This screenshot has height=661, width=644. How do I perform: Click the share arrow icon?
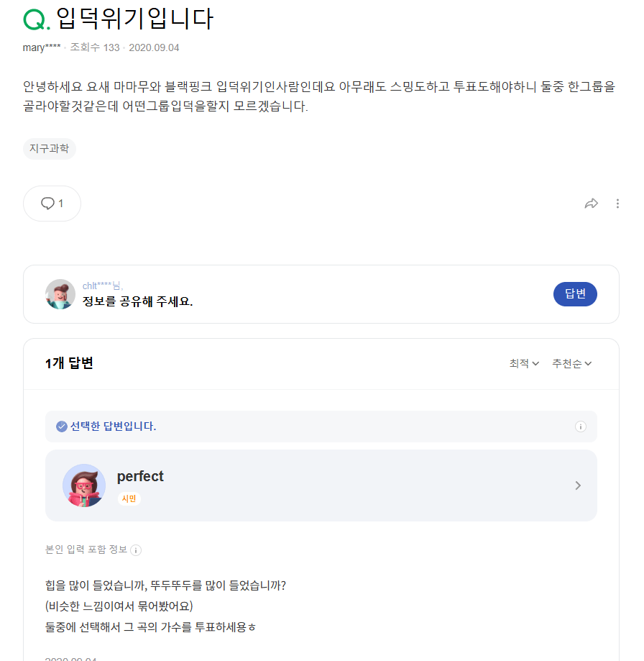click(592, 204)
